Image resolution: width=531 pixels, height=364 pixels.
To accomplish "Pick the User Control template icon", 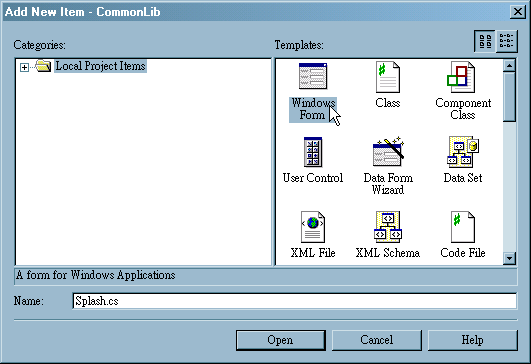I will pos(313,152).
